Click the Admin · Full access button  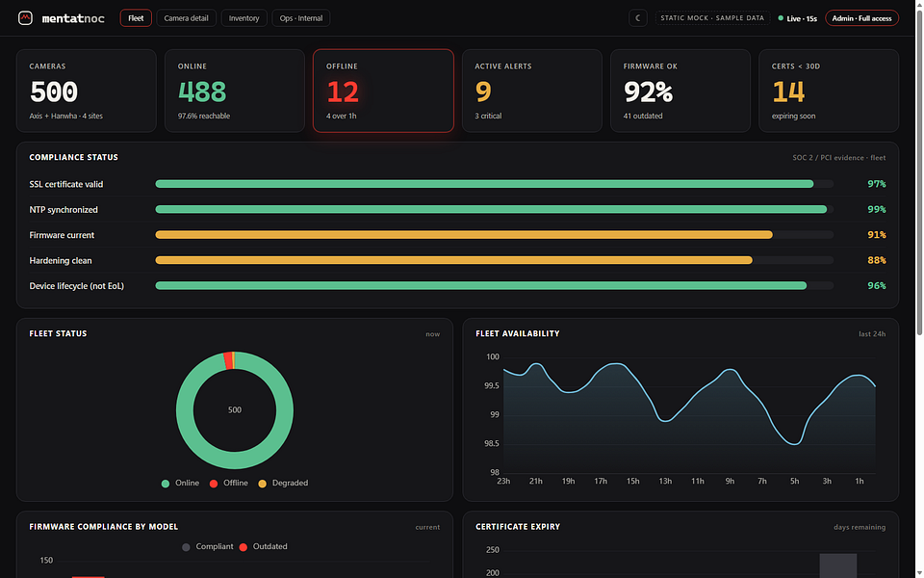[861, 18]
